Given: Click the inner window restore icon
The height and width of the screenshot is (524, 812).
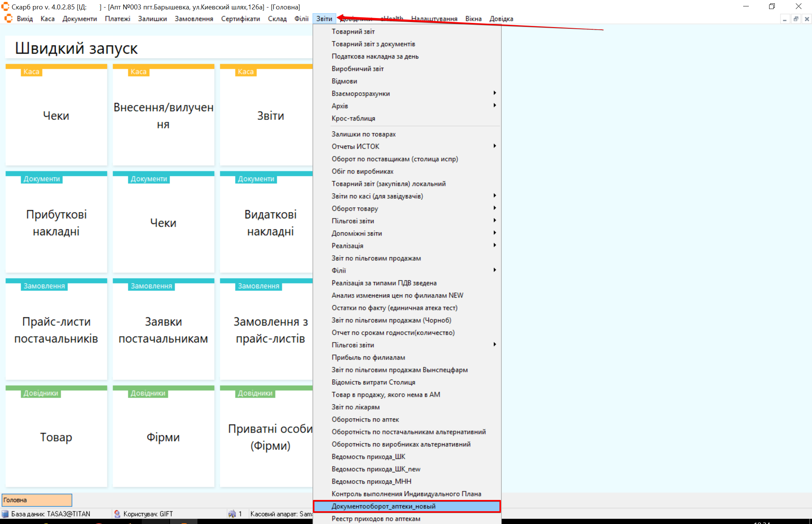Looking at the screenshot, I should [796, 19].
